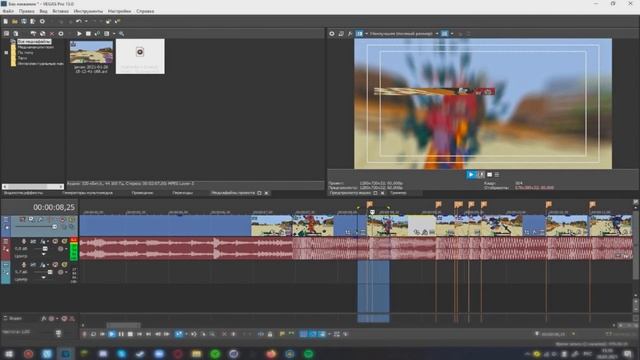Open the undo history dropdown arrow
The width and height of the screenshot is (640, 360).
(86, 21)
